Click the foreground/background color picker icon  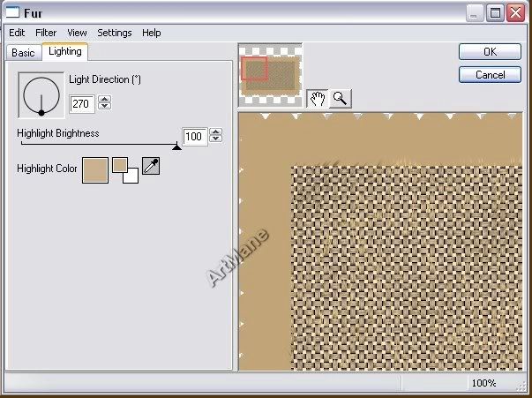(x=125, y=170)
